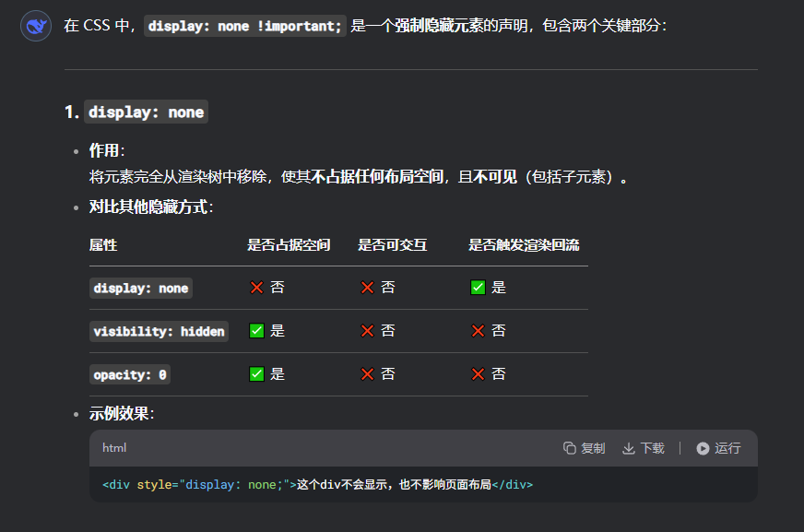804x532 pixels.
Task: Click the 是否触发渲染回流 column header
Action: coord(524,245)
